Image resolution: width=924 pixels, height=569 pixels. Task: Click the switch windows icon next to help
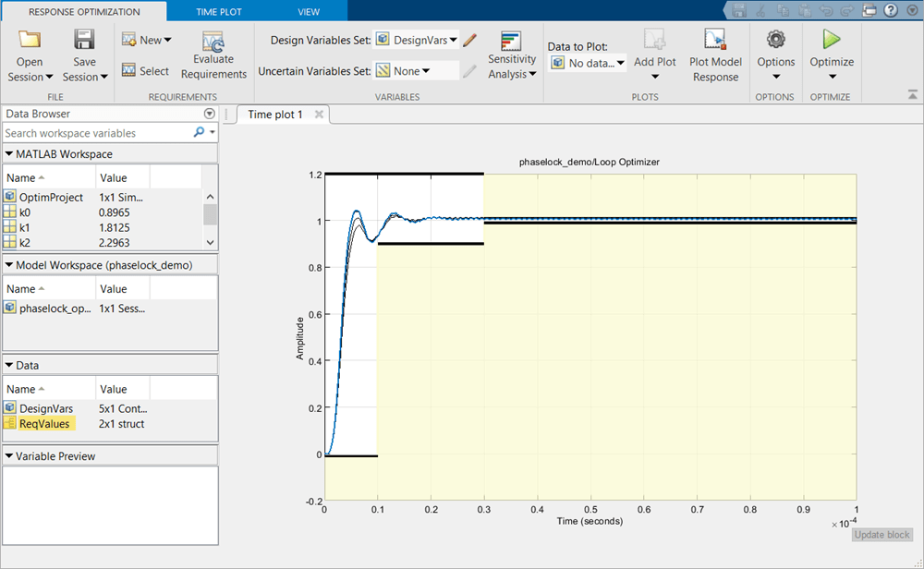click(869, 10)
